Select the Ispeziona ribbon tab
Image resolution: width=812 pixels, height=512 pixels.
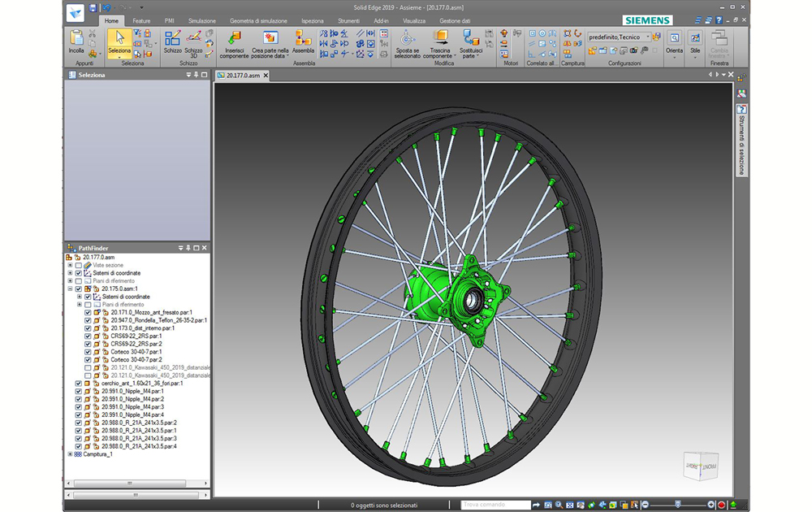pyautogui.click(x=313, y=21)
